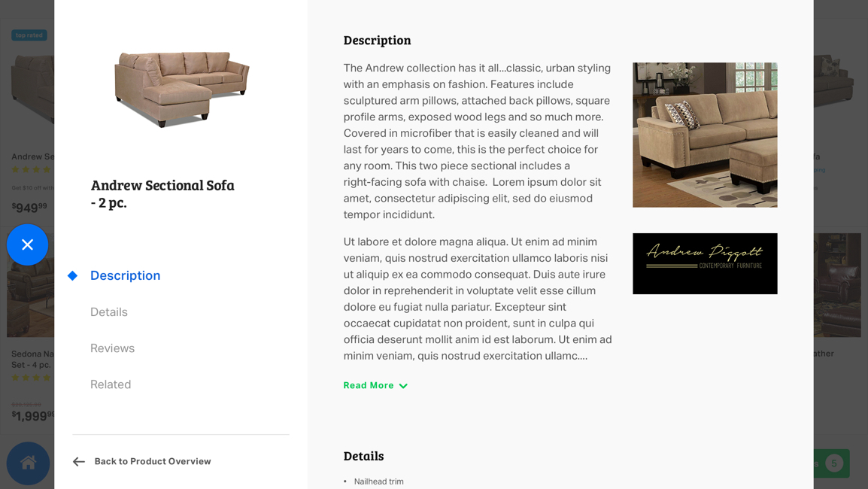This screenshot has height=489, width=868.
Task: Open the Reviews section
Action: [x=112, y=348]
